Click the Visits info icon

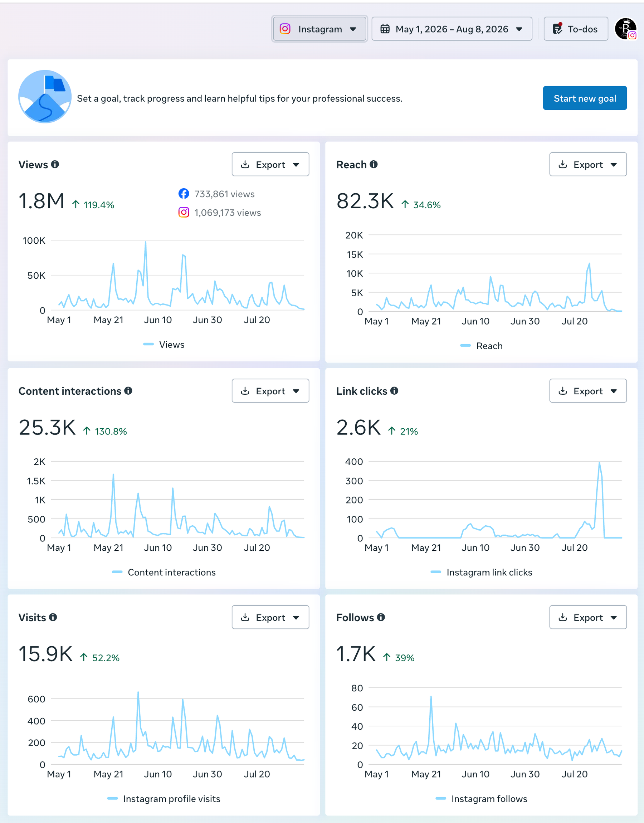[53, 617]
